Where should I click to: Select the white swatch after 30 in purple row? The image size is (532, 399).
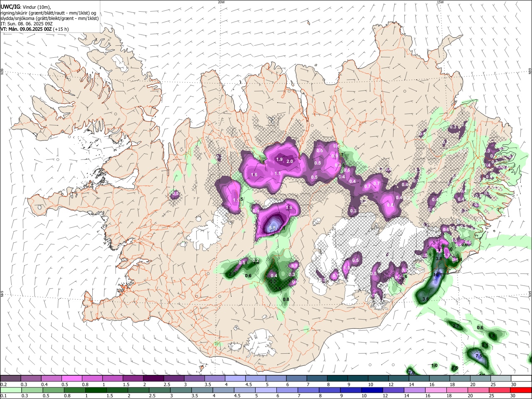tap(521, 379)
